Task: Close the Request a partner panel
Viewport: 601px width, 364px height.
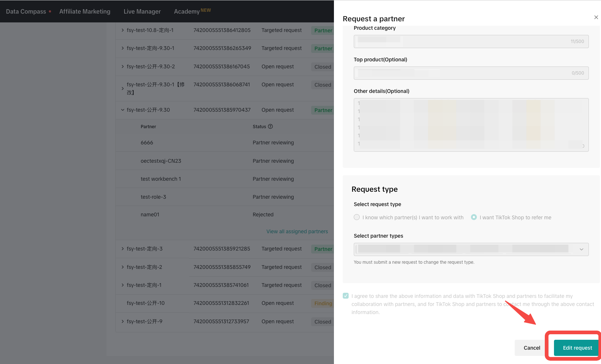Action: [596, 17]
